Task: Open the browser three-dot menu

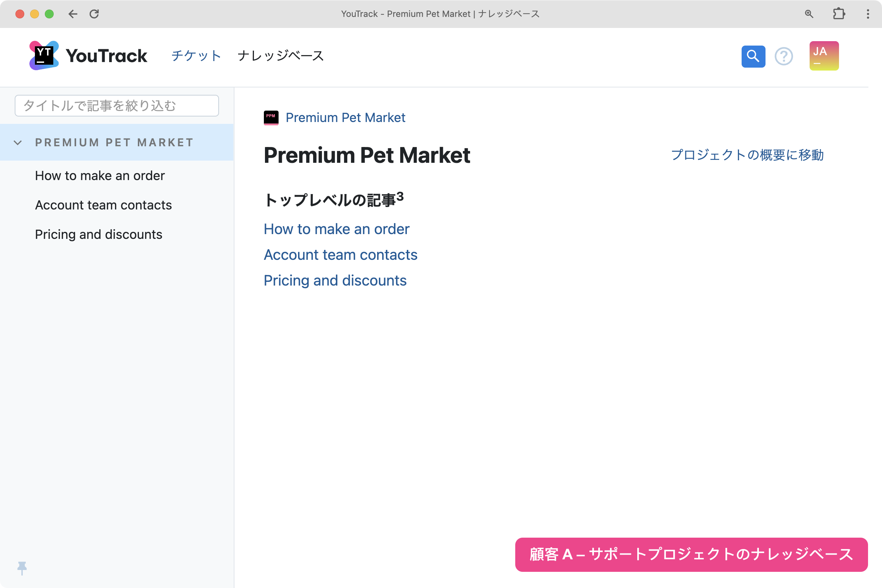Action: 868,14
